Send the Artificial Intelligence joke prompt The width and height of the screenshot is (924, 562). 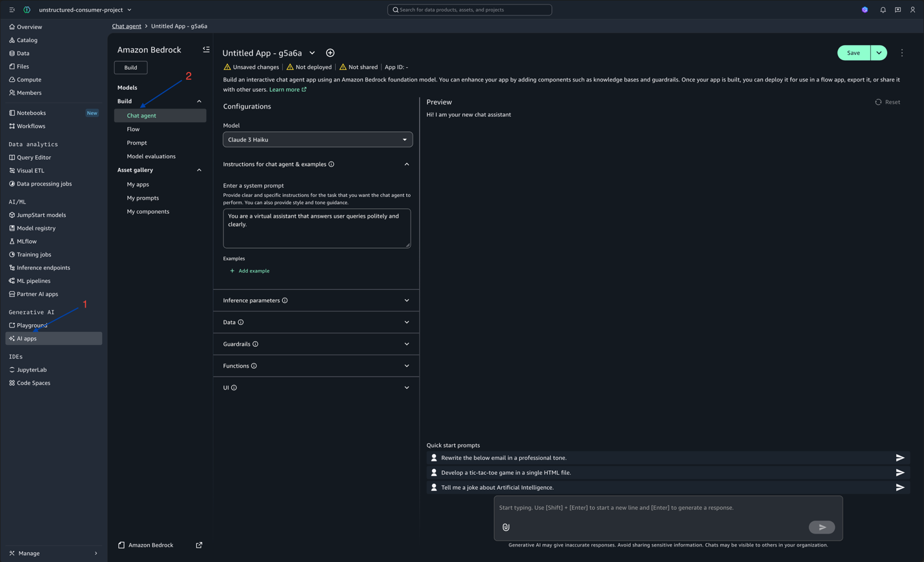[900, 487]
